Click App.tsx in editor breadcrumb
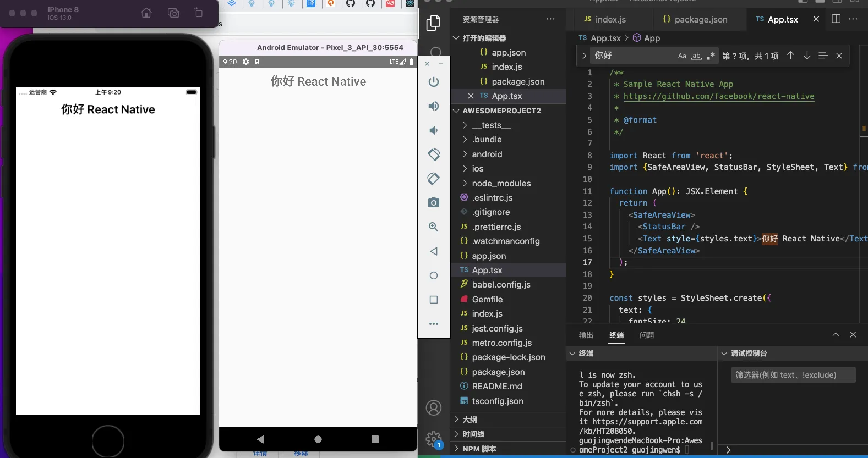 click(605, 38)
